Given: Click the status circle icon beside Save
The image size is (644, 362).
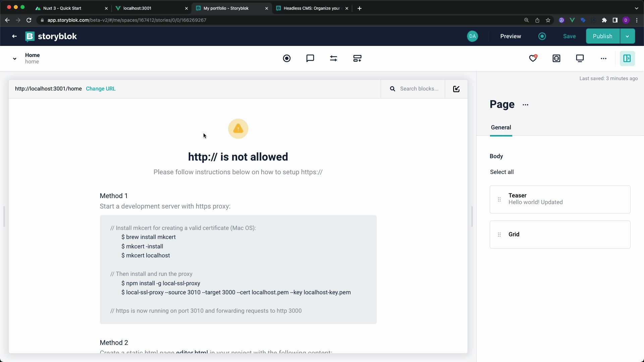Looking at the screenshot, I should tap(542, 36).
